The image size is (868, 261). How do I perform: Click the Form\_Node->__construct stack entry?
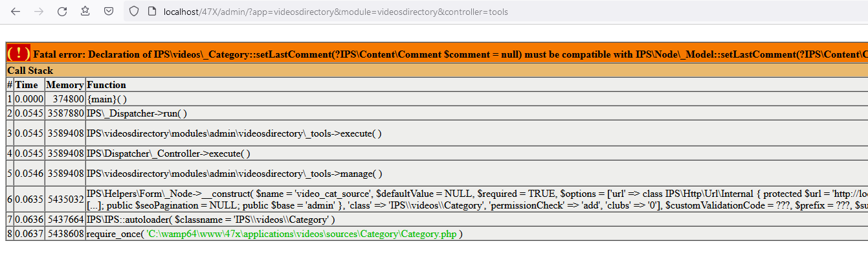[x=162, y=193]
